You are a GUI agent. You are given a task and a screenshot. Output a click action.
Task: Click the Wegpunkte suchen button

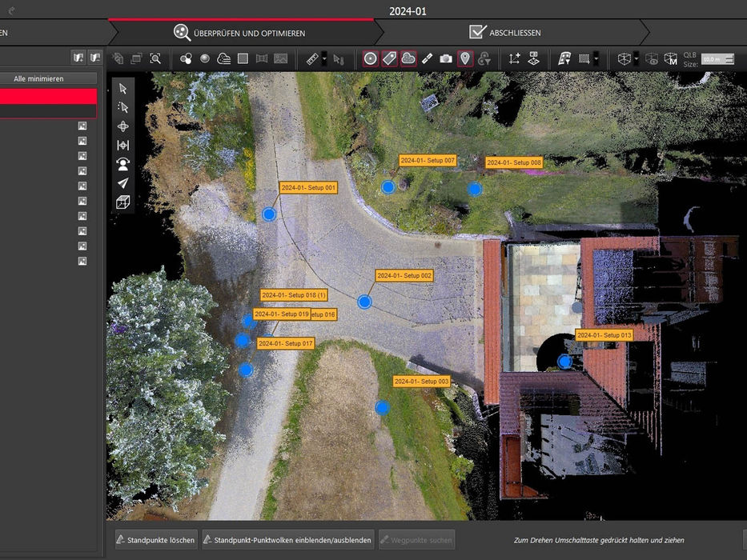tap(417, 540)
